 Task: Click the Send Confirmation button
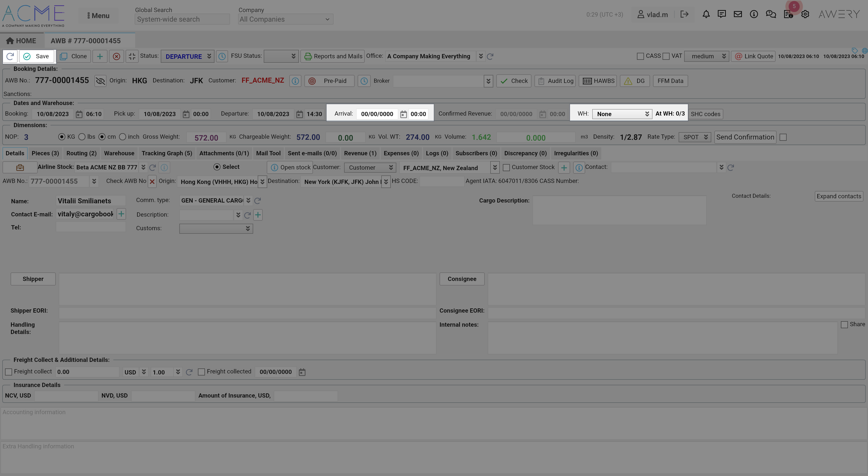pos(745,137)
